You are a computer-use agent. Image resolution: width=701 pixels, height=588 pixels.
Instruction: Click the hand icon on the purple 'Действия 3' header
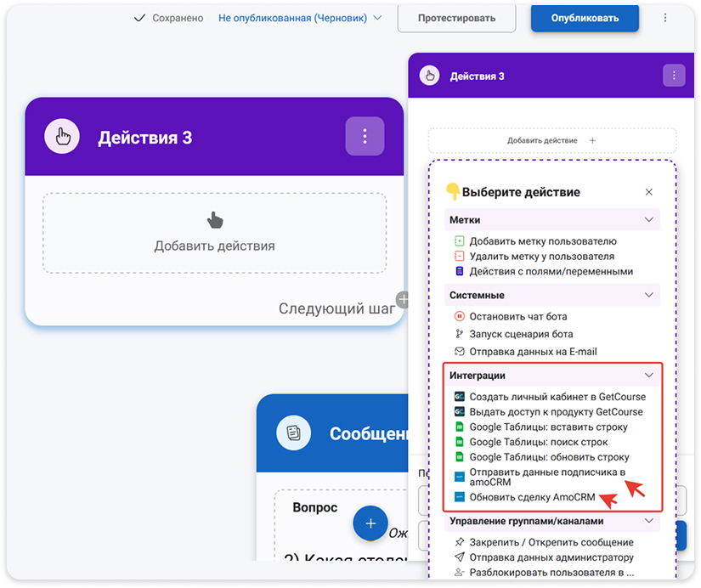60,137
